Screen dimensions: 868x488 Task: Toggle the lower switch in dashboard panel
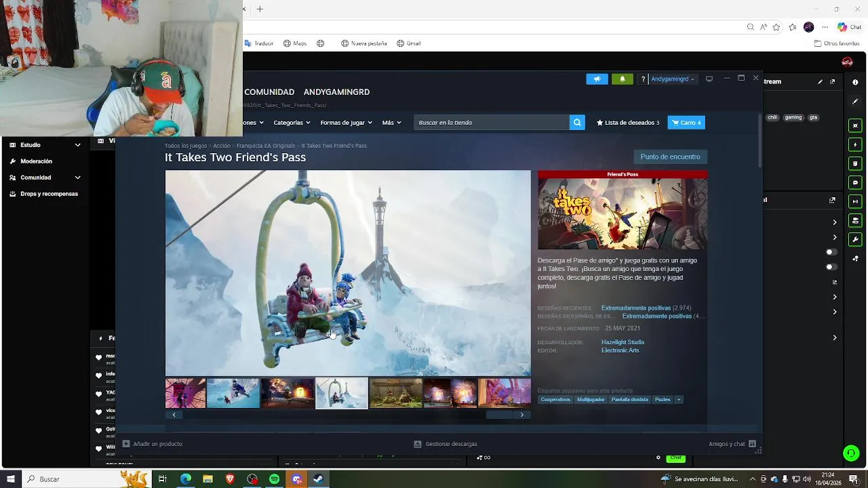pyautogui.click(x=831, y=267)
